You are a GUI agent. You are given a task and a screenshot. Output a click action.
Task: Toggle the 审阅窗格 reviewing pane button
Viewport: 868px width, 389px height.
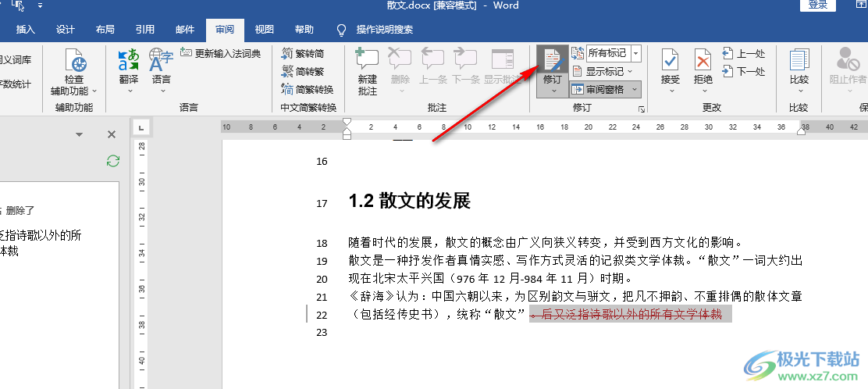(x=599, y=89)
